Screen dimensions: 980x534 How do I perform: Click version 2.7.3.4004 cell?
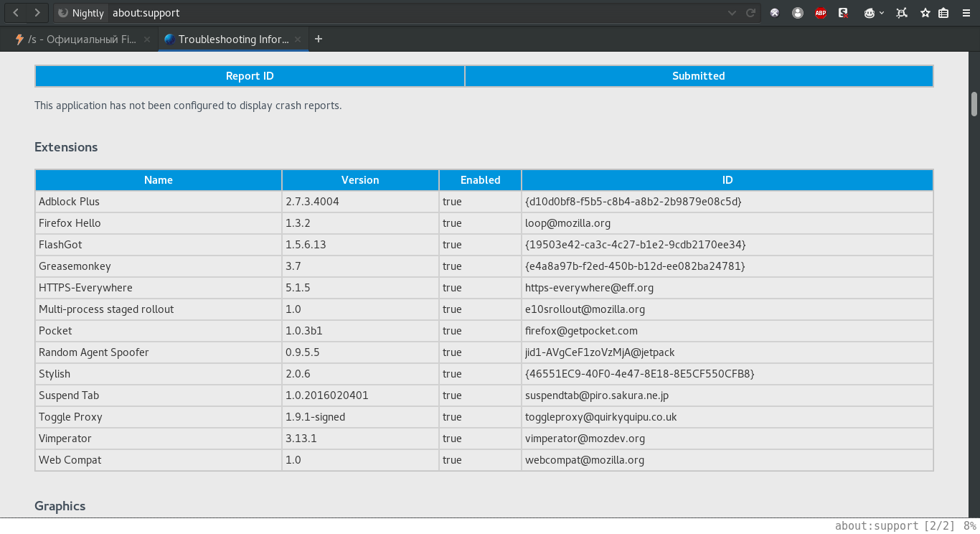click(x=360, y=202)
